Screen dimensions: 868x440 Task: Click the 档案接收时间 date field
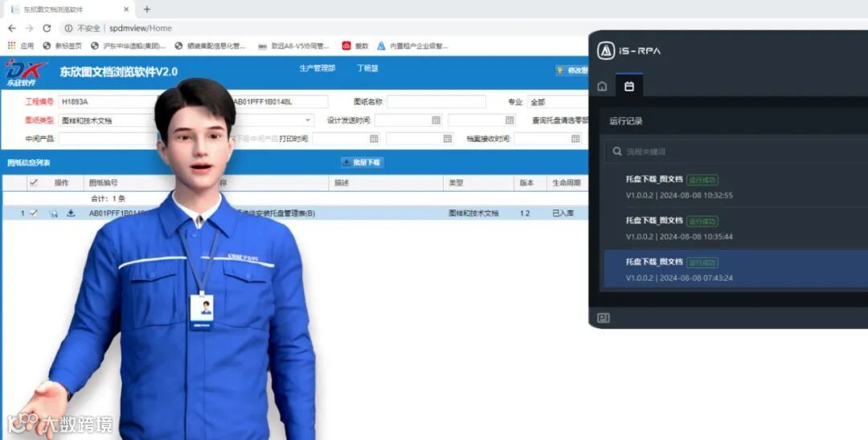click(x=547, y=138)
